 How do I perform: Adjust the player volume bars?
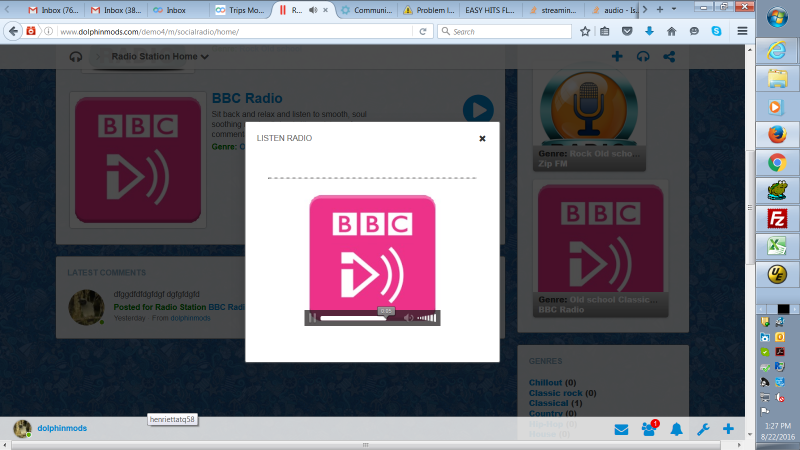427,318
